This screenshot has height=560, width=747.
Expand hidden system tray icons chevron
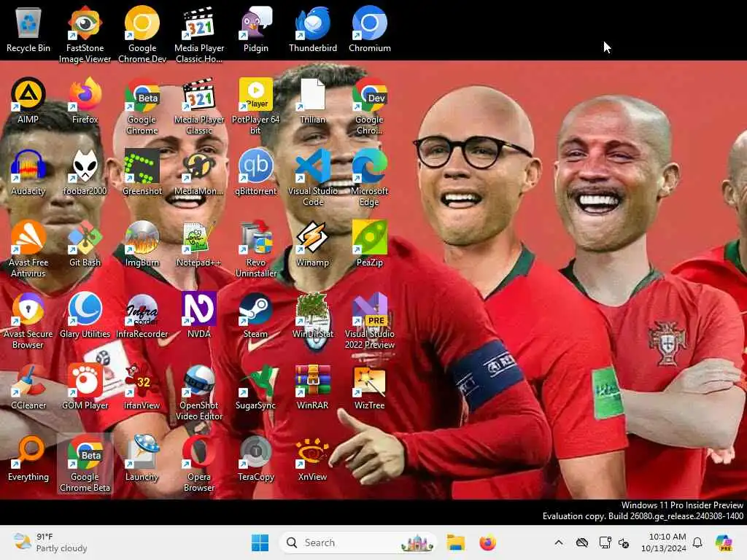[559, 542]
